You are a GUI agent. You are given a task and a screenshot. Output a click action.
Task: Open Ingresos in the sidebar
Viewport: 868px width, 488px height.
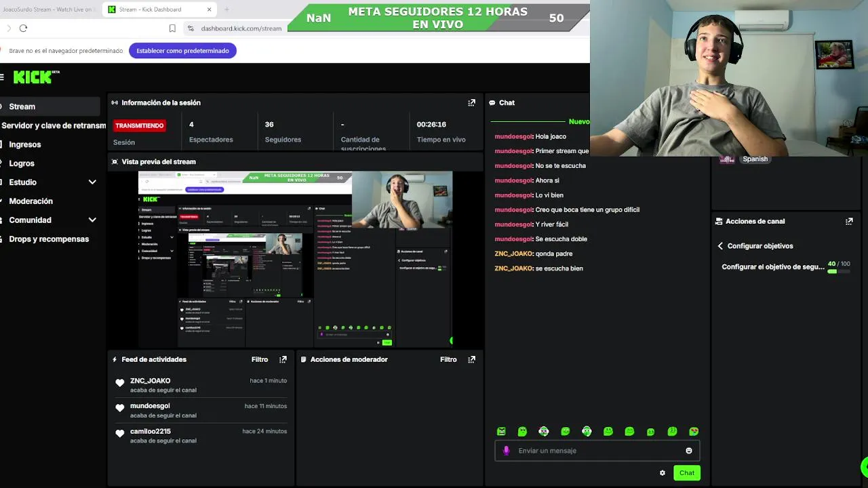click(25, 144)
